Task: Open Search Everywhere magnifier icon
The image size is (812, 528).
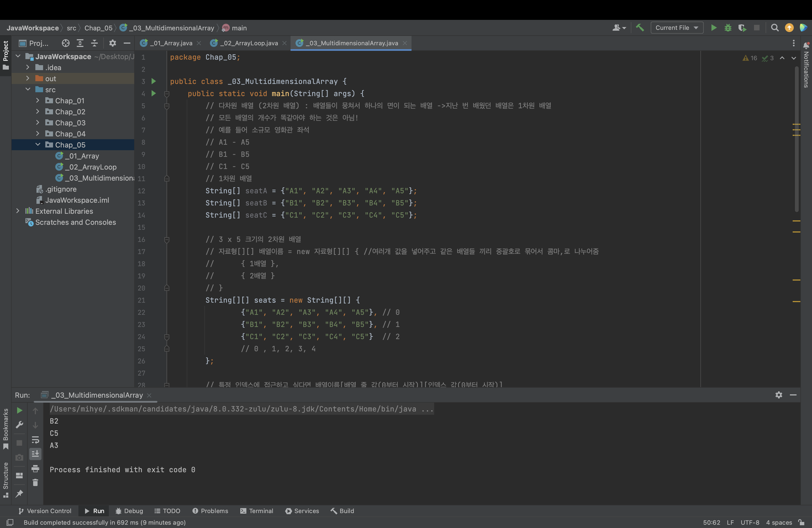Action: (x=774, y=28)
